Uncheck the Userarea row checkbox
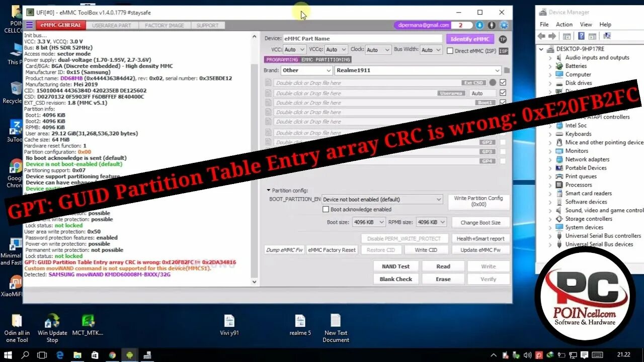644x362 pixels. (x=503, y=93)
